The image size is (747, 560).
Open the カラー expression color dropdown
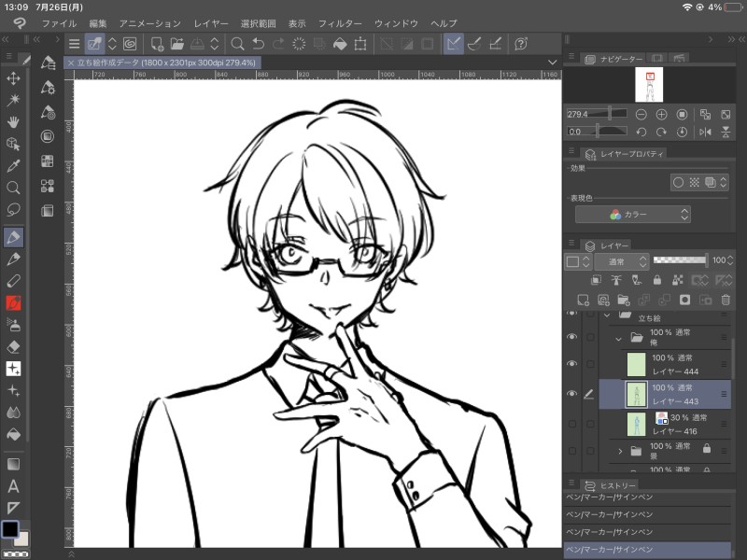point(633,215)
